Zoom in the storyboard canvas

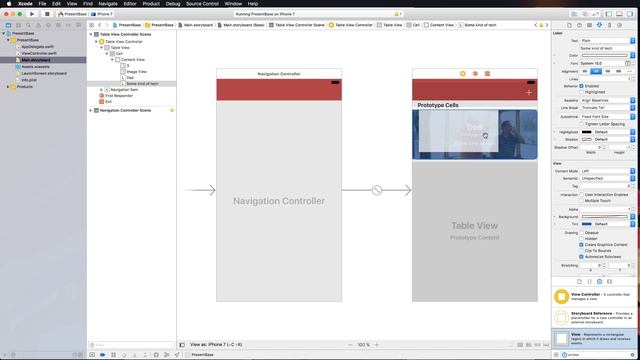[x=377, y=344]
